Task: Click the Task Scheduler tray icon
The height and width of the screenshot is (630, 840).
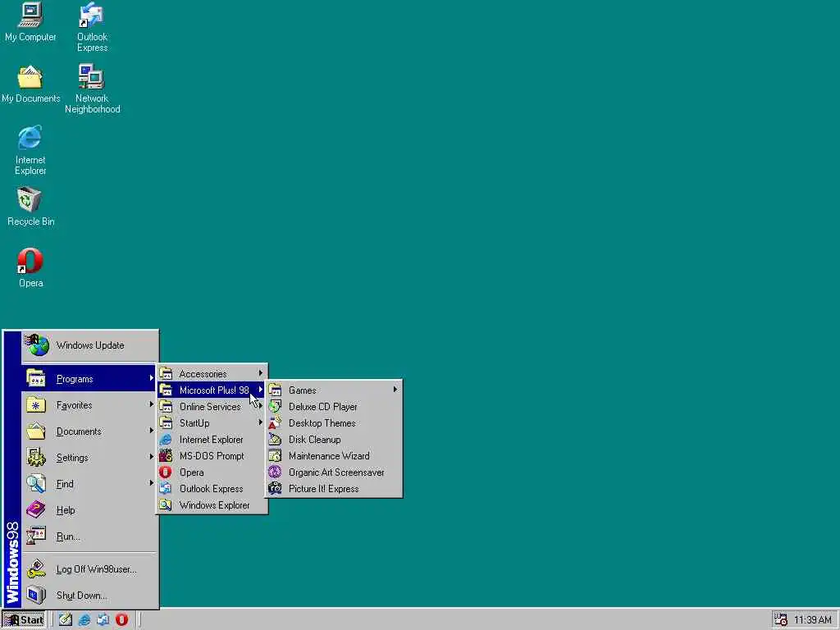Action: pos(781,620)
